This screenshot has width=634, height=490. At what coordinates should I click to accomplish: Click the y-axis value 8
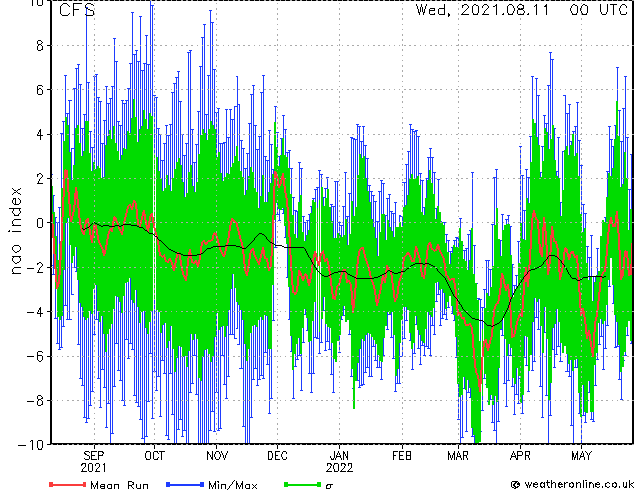click(40, 46)
